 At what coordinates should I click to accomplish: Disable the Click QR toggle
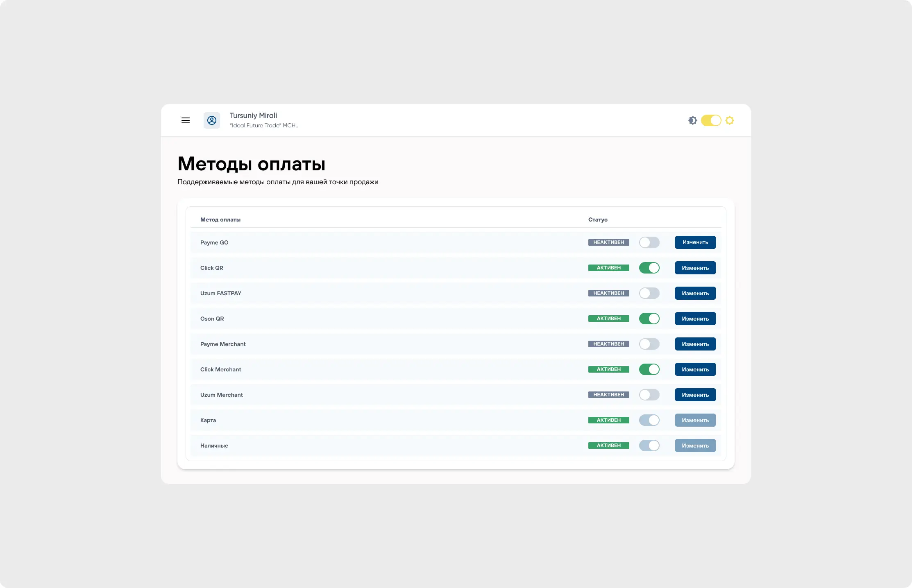click(x=649, y=268)
